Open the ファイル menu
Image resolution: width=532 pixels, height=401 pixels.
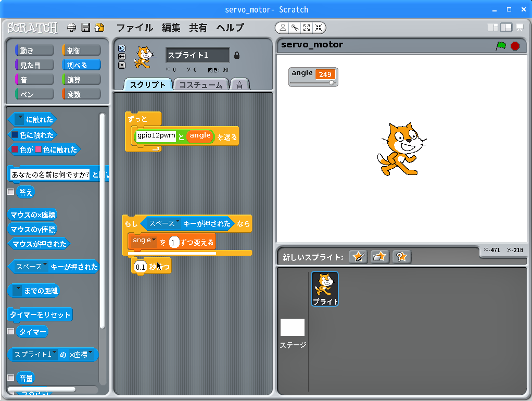coord(134,28)
